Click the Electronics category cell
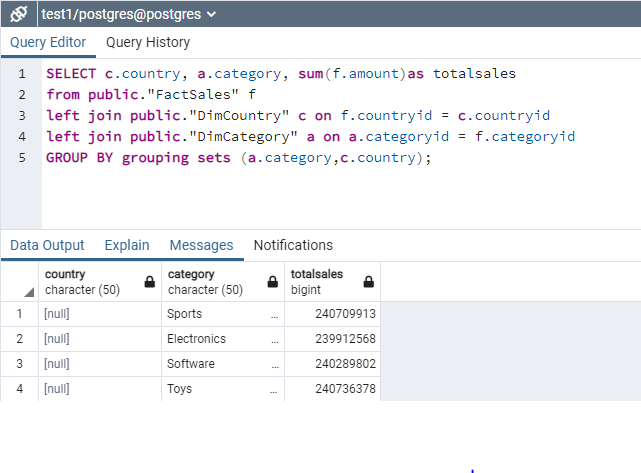The image size is (641, 473). pyautogui.click(x=223, y=338)
